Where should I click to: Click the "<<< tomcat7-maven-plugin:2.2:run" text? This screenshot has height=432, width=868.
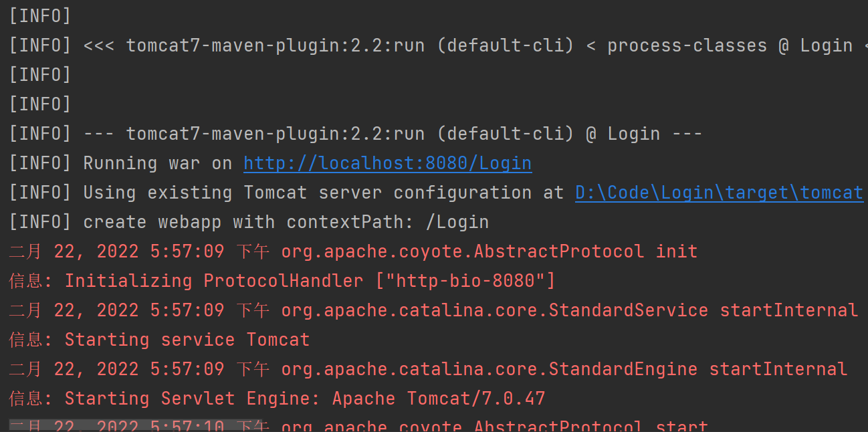click(253, 45)
